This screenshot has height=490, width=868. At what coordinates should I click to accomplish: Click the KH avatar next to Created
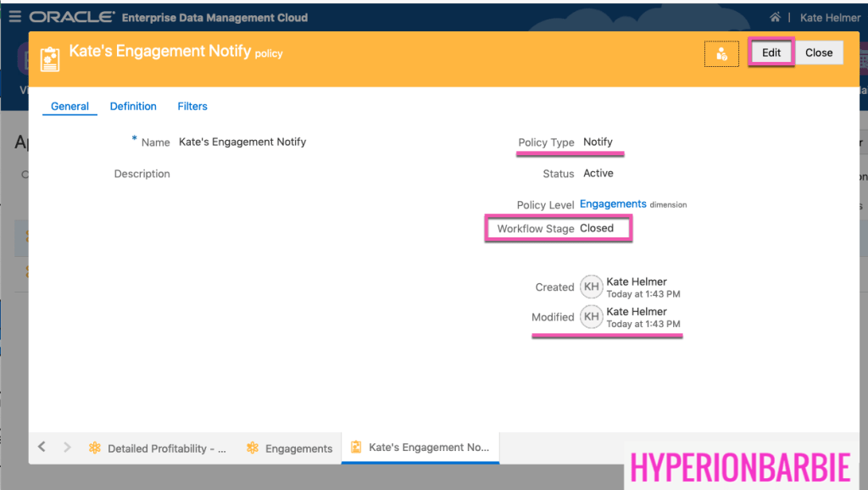(591, 287)
